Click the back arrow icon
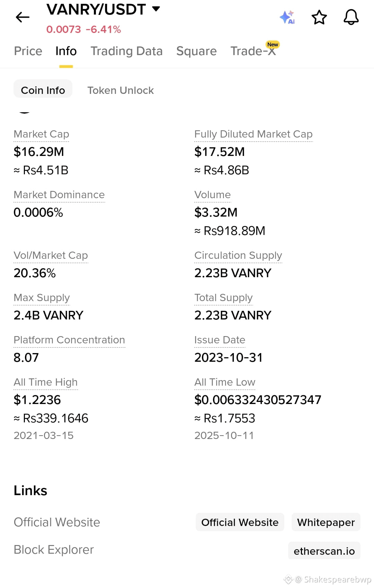 click(22, 17)
